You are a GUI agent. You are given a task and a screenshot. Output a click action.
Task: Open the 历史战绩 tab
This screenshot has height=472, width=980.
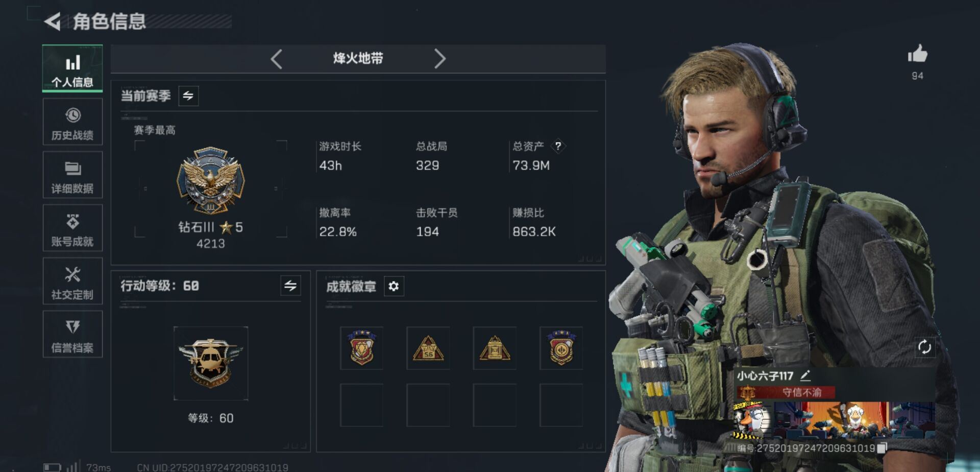point(72,122)
